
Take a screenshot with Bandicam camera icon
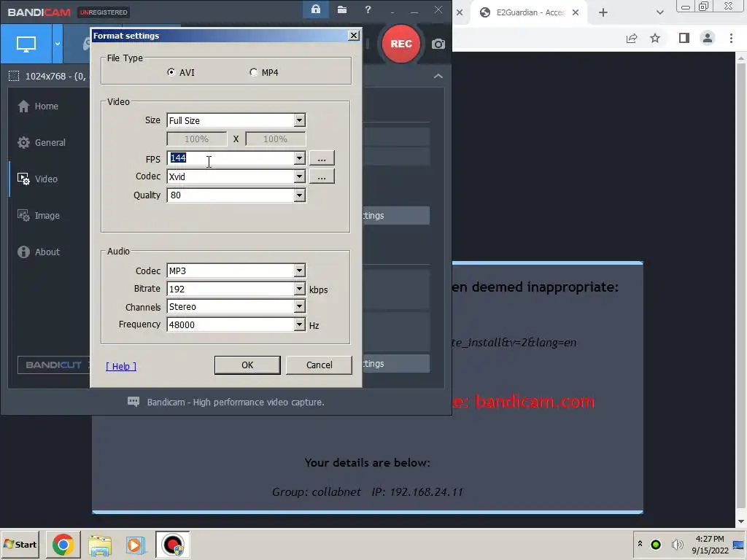[x=438, y=44]
